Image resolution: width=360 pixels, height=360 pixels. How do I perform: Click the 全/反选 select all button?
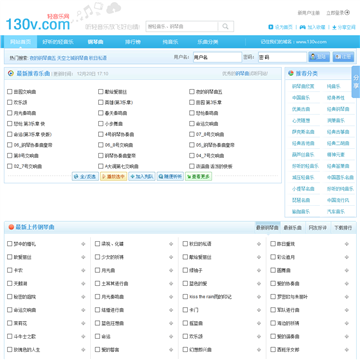(85, 177)
